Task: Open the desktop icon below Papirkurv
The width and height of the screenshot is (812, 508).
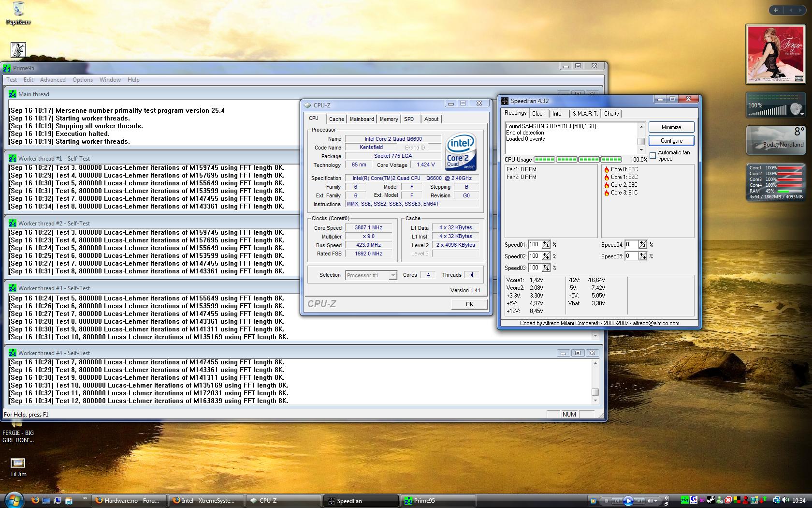Action: 18,50
